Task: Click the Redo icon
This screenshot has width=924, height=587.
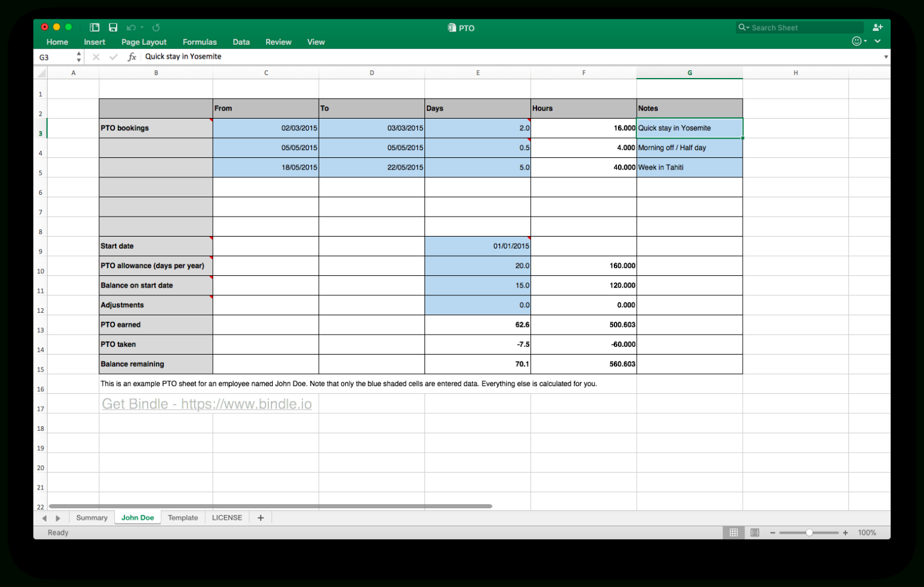Action: point(155,27)
